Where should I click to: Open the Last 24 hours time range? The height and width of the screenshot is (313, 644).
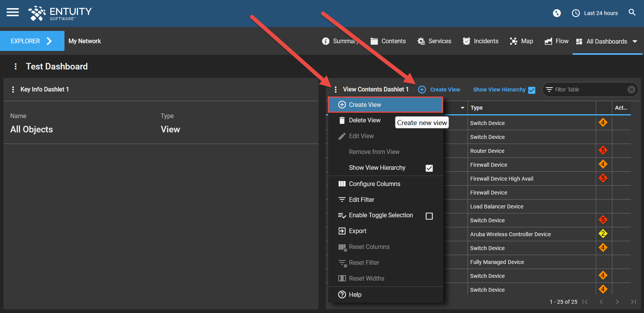tap(595, 13)
